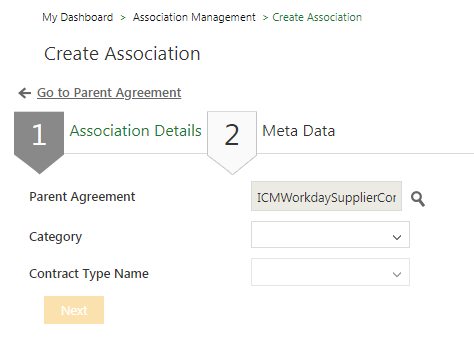Viewport: 474px width, 362px height.
Task: Open My Dashboard from the breadcrumb
Action: 78,17
